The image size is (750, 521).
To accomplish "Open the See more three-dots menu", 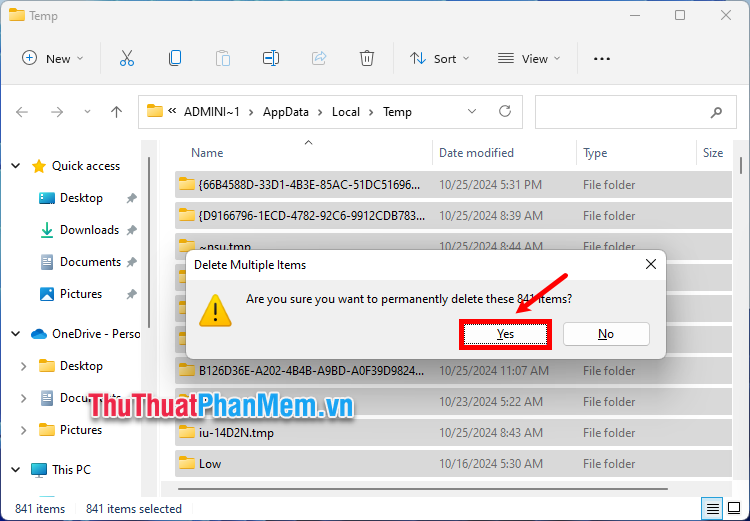I will 602,59.
